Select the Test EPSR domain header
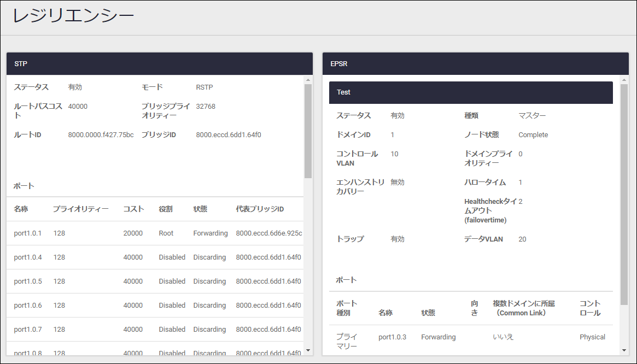Viewport: 637px width, 364px height. [470, 92]
